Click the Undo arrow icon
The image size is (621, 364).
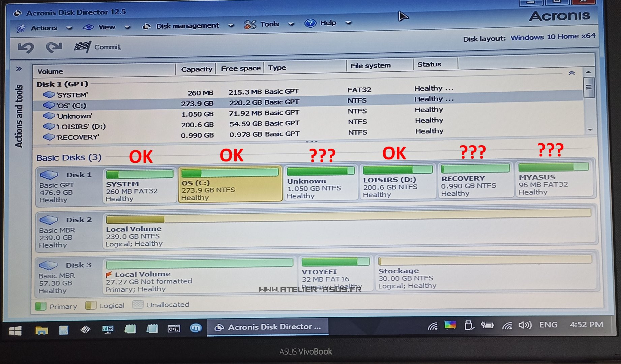click(26, 48)
